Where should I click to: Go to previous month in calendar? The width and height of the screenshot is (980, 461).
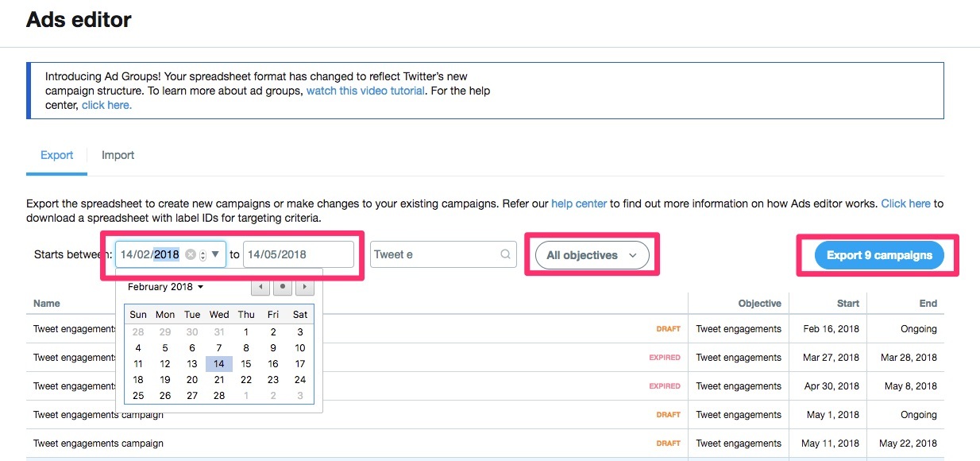coord(262,287)
